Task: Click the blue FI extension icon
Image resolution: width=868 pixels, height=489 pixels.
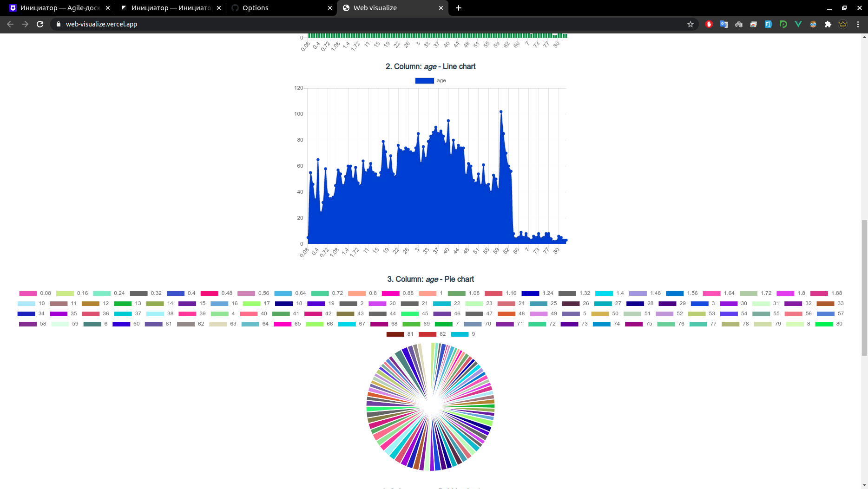Action: [x=769, y=24]
